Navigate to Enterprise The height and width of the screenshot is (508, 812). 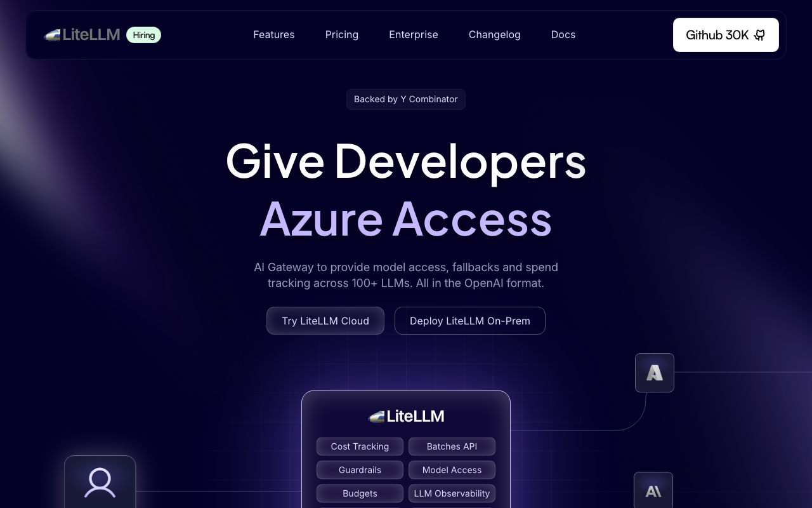[x=414, y=35]
